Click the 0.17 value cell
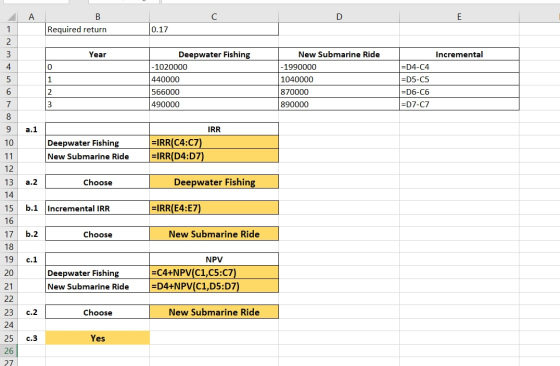 214,29
